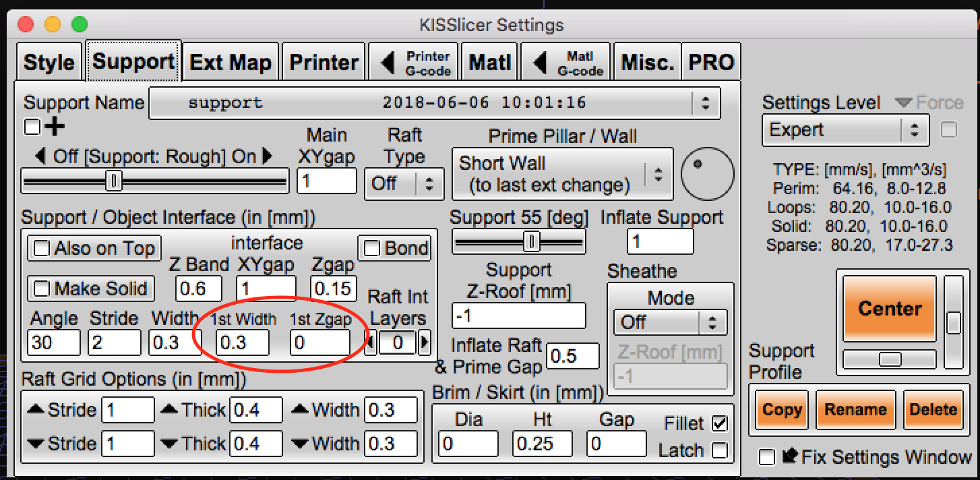
Task: Click the Copy support profile button
Action: click(x=782, y=409)
